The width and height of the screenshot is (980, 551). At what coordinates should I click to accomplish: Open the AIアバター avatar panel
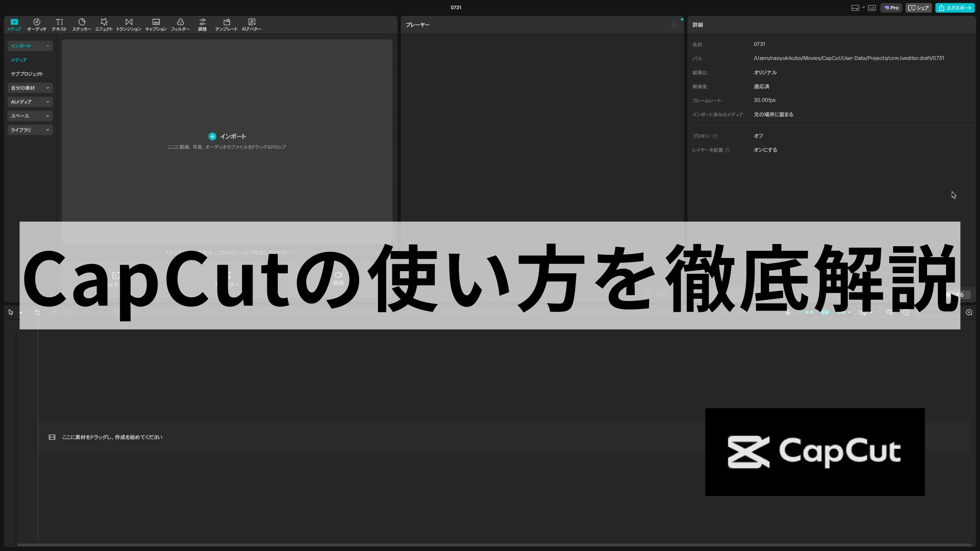click(x=252, y=25)
